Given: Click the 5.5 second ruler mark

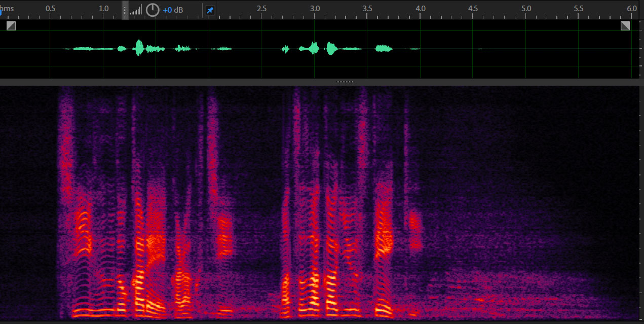Looking at the screenshot, I should point(579,9).
